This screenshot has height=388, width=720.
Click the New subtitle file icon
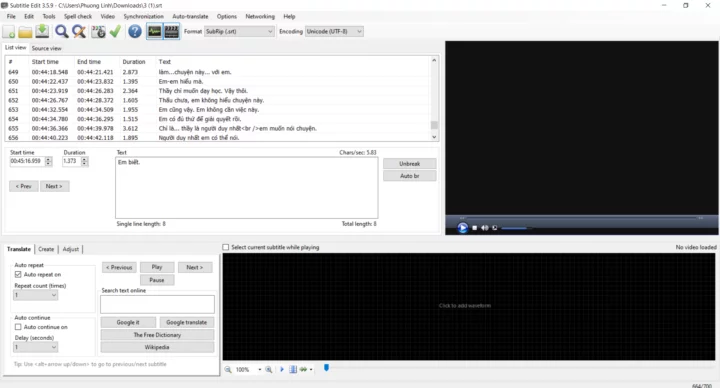pyautogui.click(x=9, y=32)
